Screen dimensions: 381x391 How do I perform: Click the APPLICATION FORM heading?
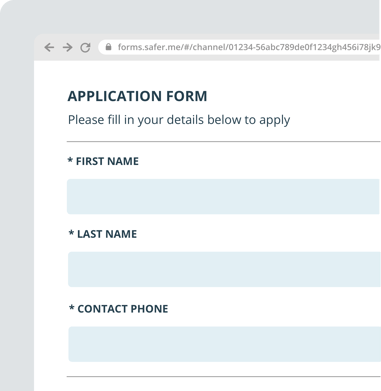coord(137,96)
